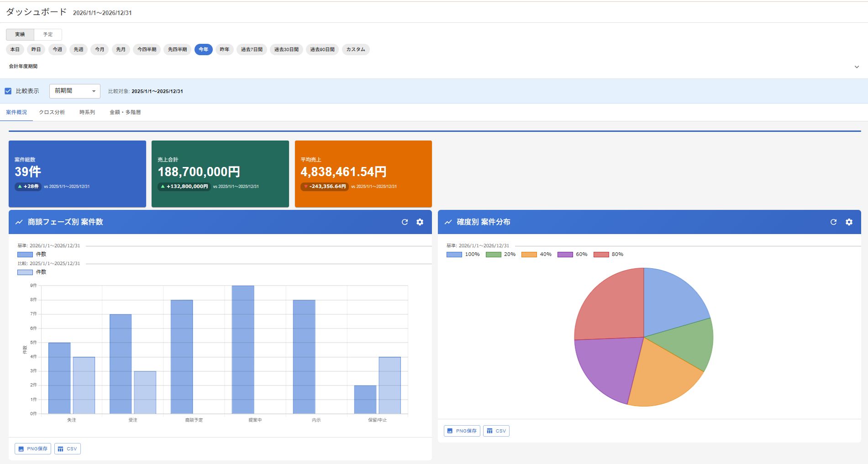This screenshot has height=464, width=868.
Task: Refresh the 商談フェーズ別 案件数 chart
Action: pyautogui.click(x=405, y=222)
